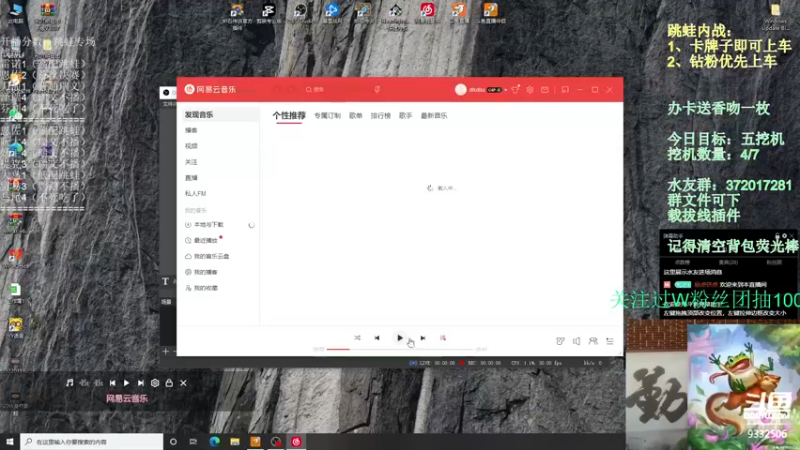Go to previous track on the desktop lyrics bar
The height and width of the screenshot is (450, 800).
pyautogui.click(x=112, y=383)
